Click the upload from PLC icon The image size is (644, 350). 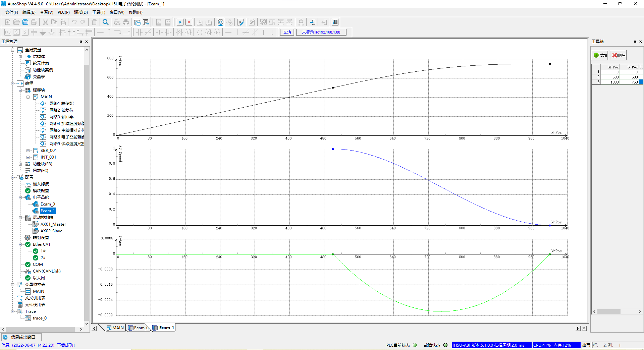(208, 22)
